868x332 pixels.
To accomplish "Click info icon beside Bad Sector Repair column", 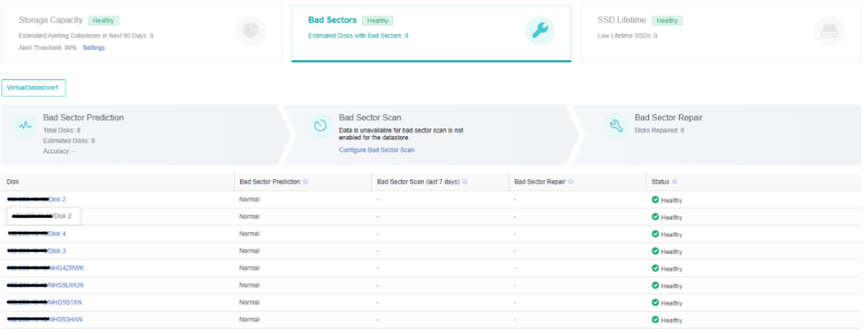I will click(572, 182).
